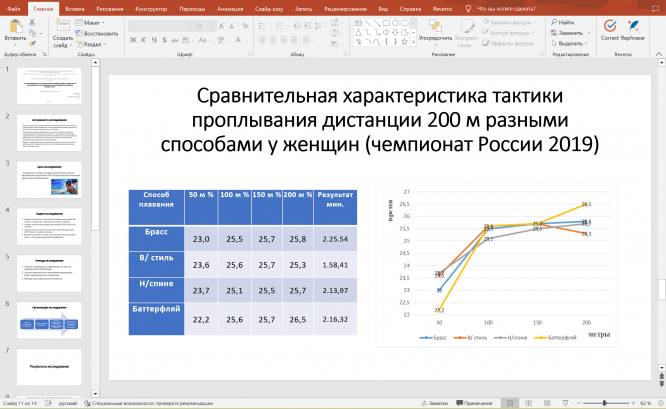
Task: Expand the shapes gallery more arrow
Action: tap(413, 42)
